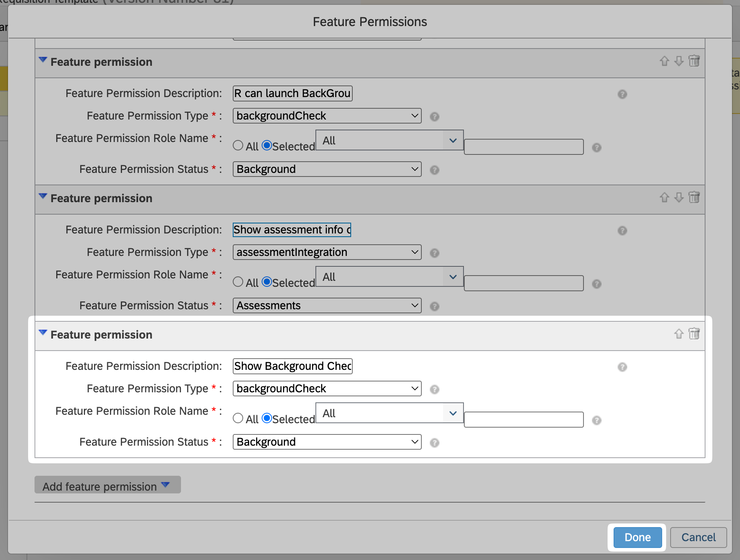
Task: Click trash icon on first feature permission
Action: 694,61
